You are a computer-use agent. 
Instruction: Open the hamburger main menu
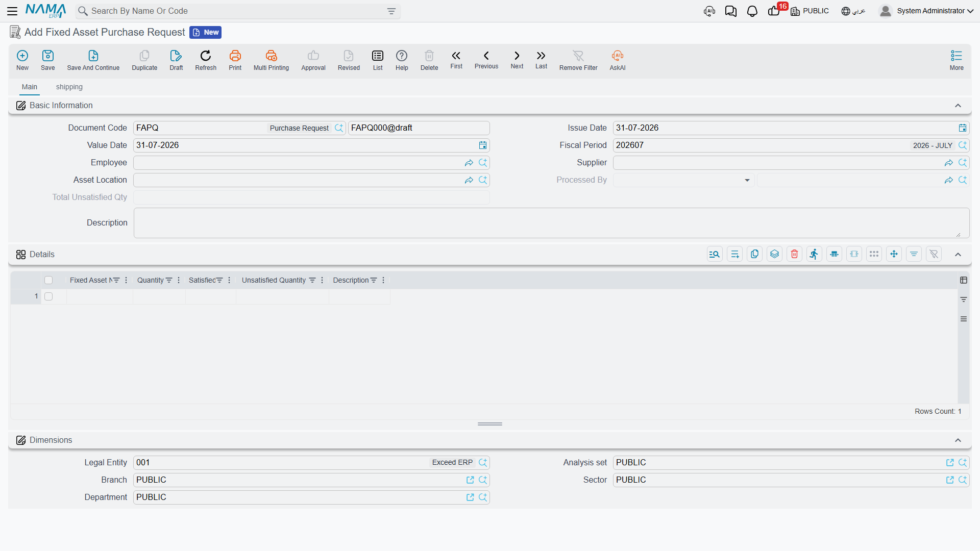pyautogui.click(x=12, y=11)
